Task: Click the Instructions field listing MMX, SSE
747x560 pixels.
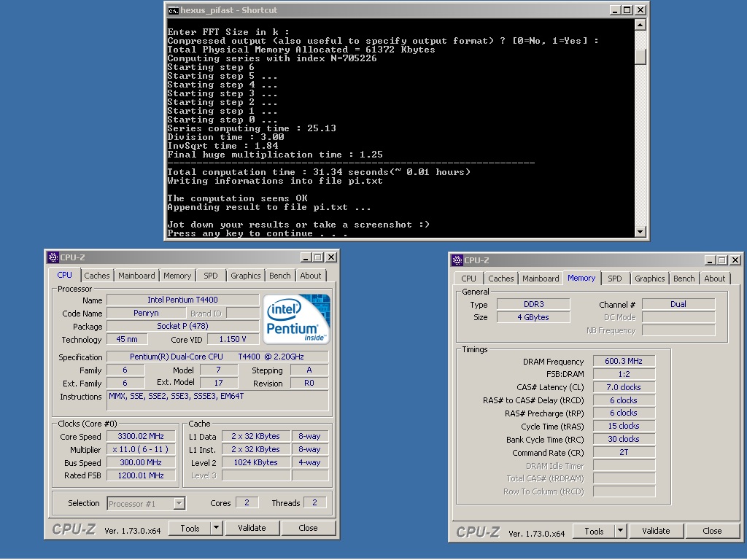Action: point(217,400)
